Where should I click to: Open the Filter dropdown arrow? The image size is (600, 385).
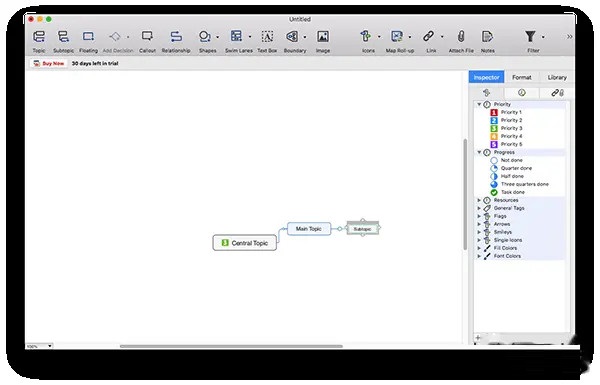tap(543, 37)
